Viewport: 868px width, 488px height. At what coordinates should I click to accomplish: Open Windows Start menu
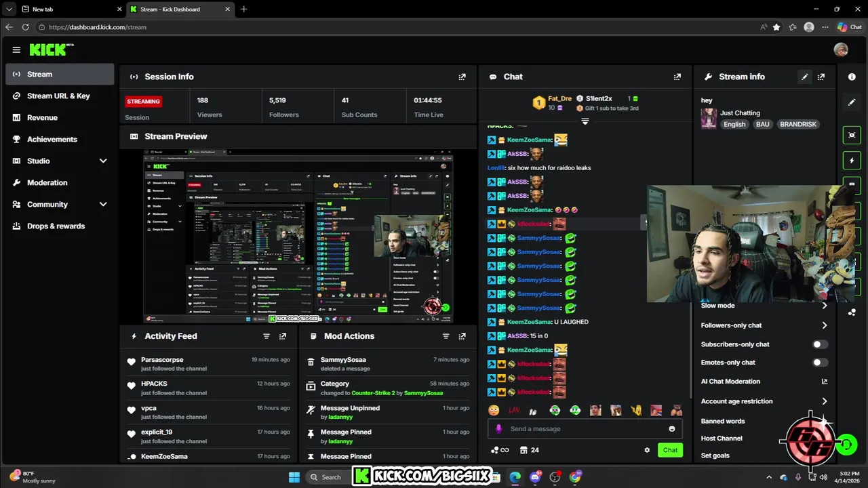[294, 477]
